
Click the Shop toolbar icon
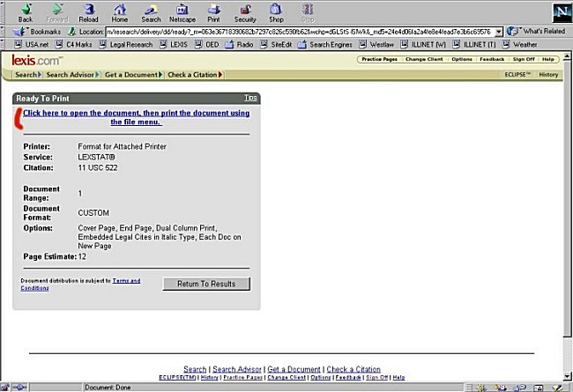(276, 12)
